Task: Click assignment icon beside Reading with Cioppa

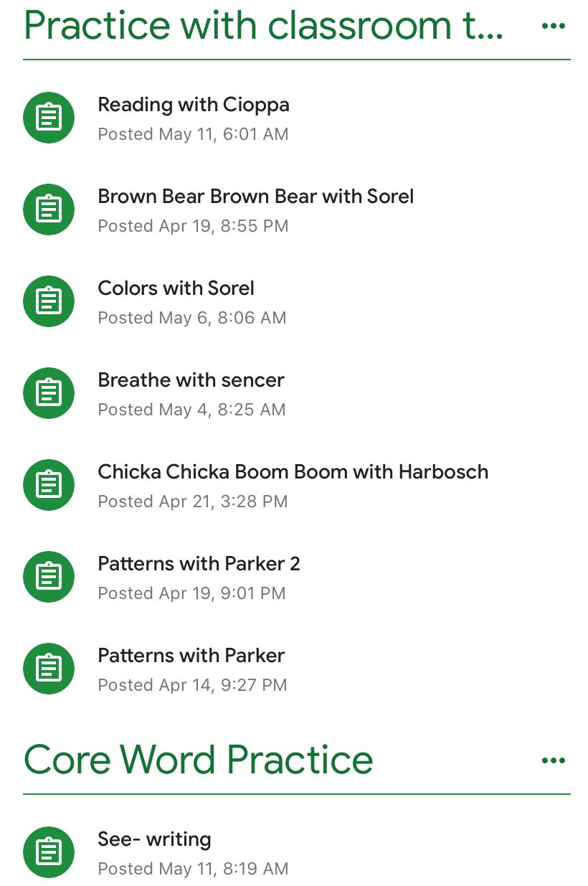Action: pos(49,118)
